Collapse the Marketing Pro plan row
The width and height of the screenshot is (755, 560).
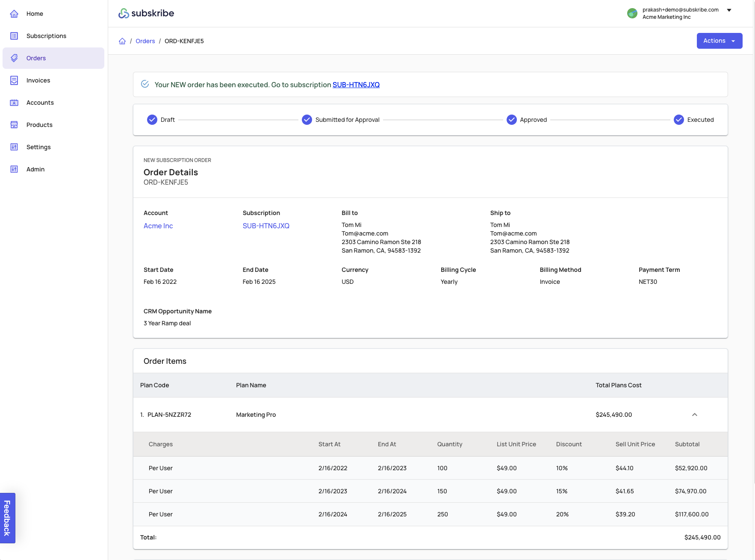pyautogui.click(x=694, y=415)
